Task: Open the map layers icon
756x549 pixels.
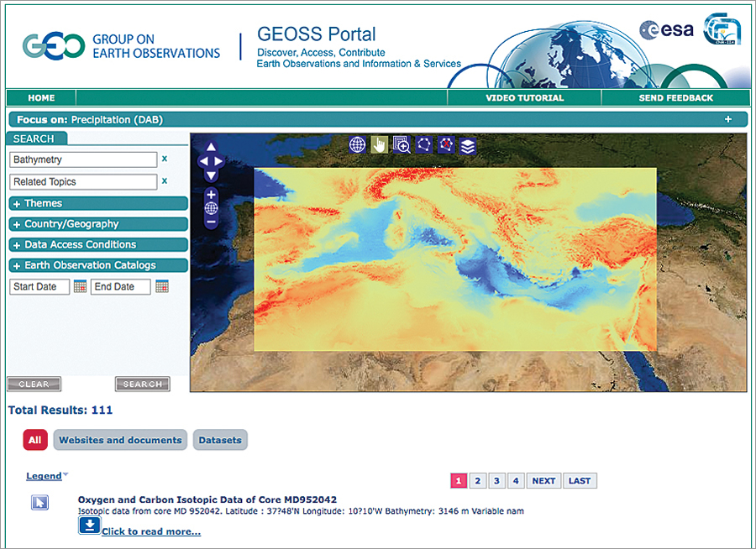Action: tap(467, 144)
